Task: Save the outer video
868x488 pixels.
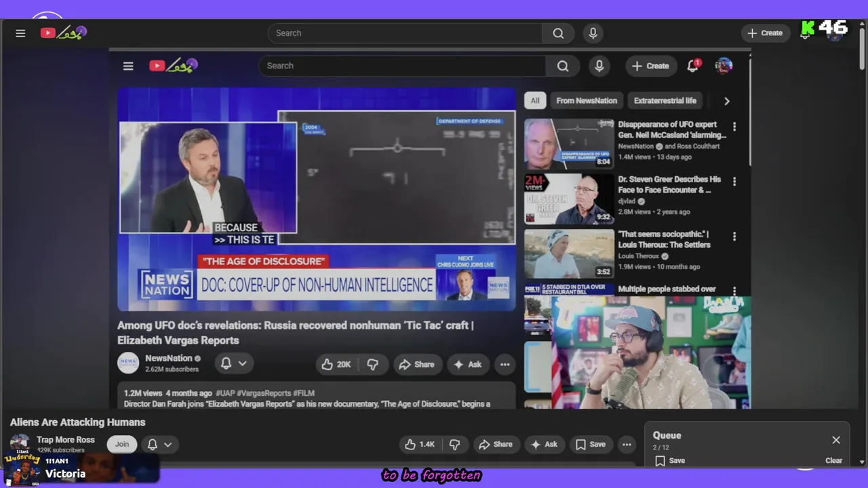Action: (x=590, y=444)
